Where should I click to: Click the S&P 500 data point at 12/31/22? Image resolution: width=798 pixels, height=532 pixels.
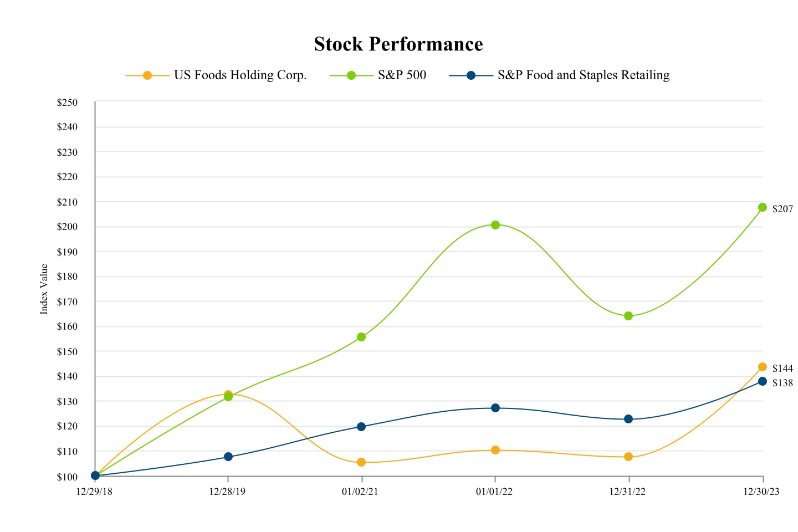pyautogui.click(x=628, y=316)
